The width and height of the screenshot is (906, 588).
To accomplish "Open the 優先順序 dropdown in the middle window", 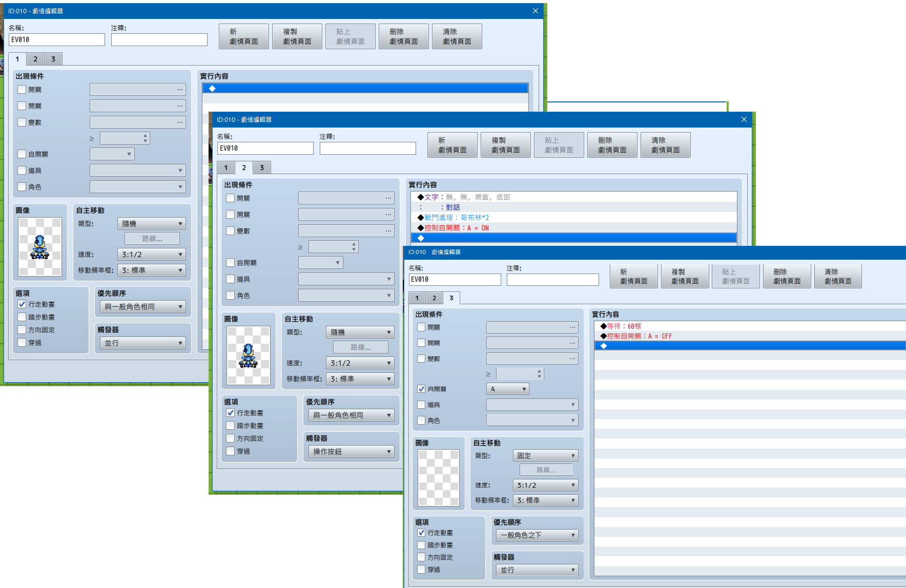I will coord(351,415).
